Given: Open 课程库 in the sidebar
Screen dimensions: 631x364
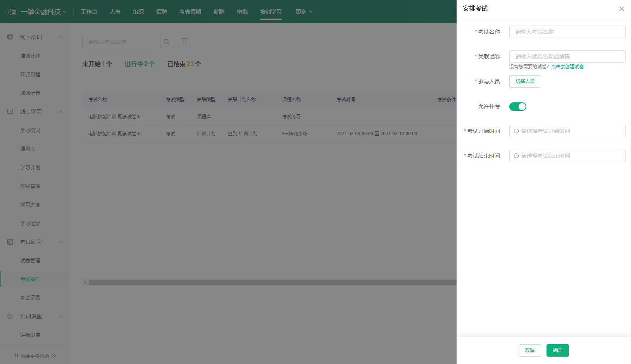Looking at the screenshot, I should (x=28, y=149).
